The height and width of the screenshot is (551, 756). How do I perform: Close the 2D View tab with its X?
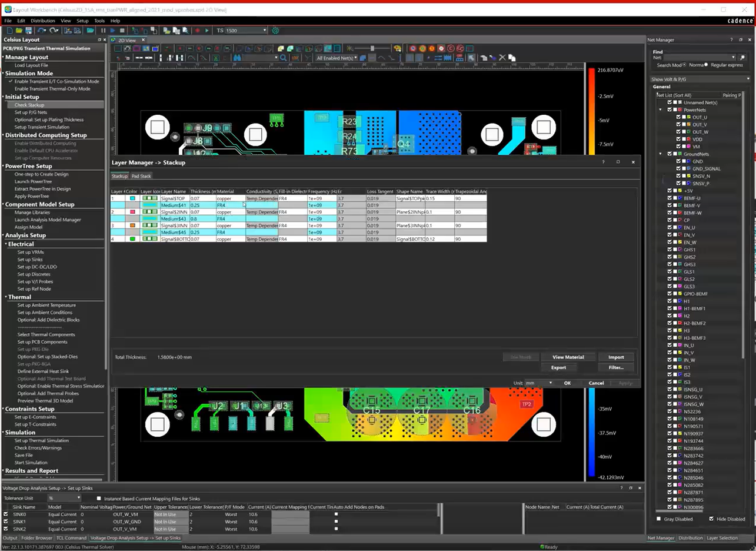143,40
